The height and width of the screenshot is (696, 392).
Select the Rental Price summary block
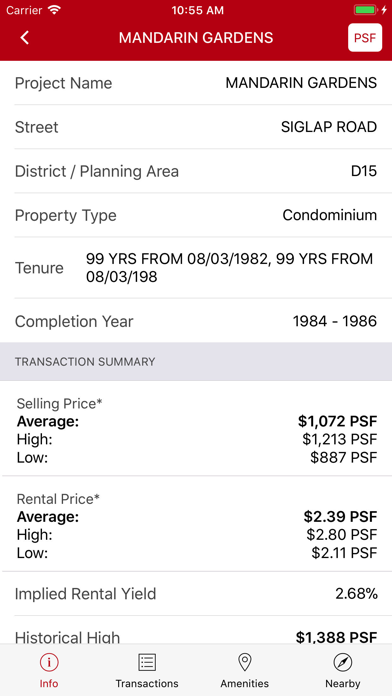click(196, 524)
